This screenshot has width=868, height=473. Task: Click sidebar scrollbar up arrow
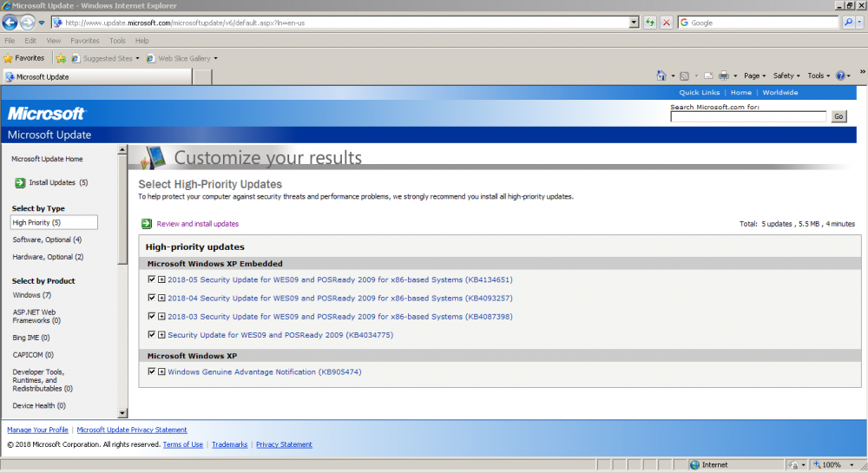pos(122,150)
